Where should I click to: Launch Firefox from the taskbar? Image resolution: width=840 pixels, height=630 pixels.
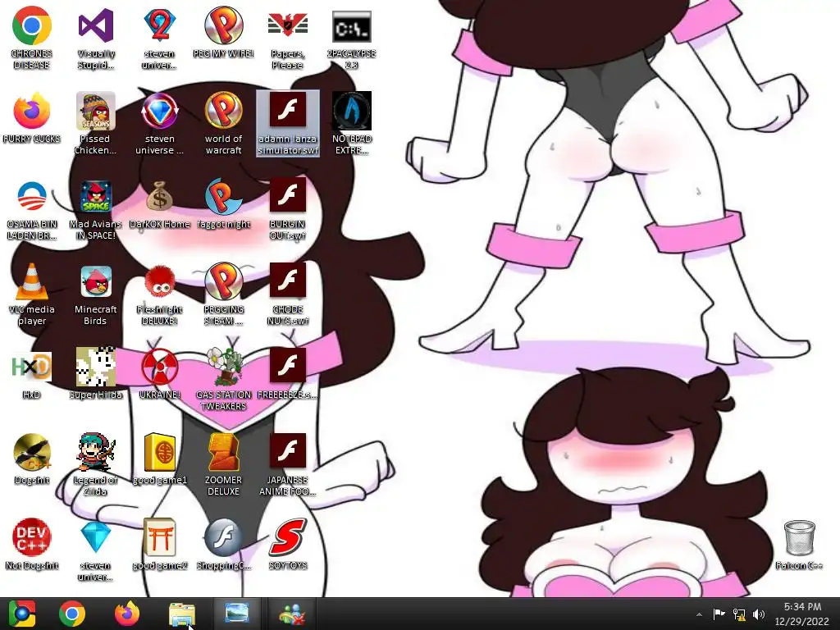point(127,614)
